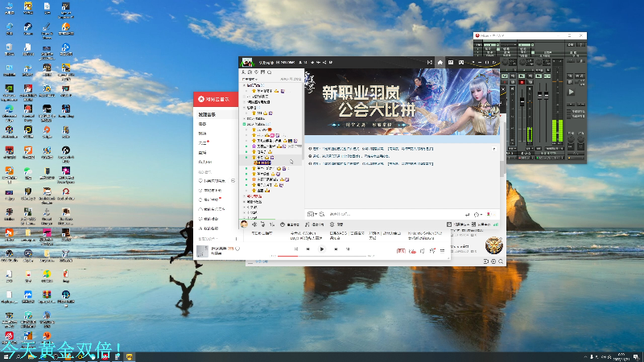Click the collapse-sidebar icon beside the YY home icon
This screenshot has height=362, width=644.
[x=430, y=63]
